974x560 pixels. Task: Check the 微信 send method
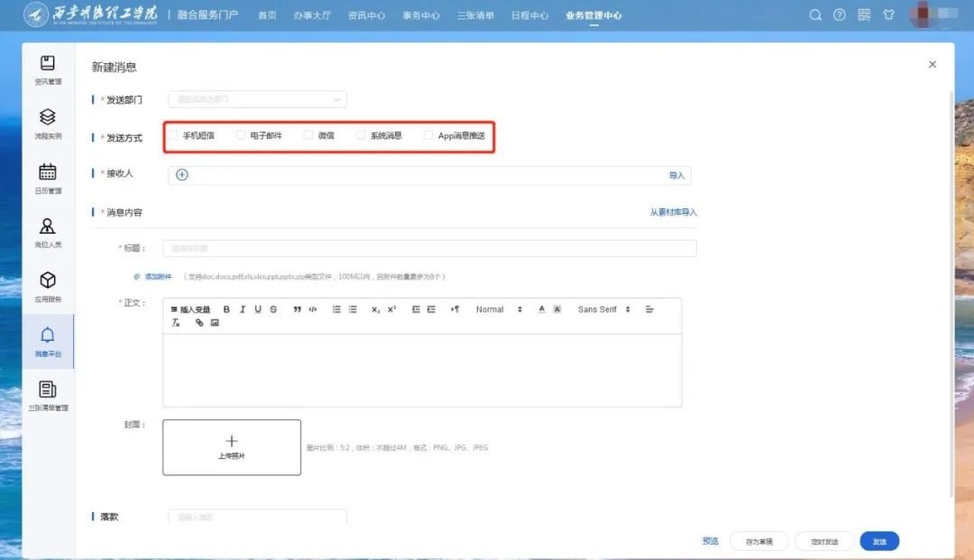(308, 135)
